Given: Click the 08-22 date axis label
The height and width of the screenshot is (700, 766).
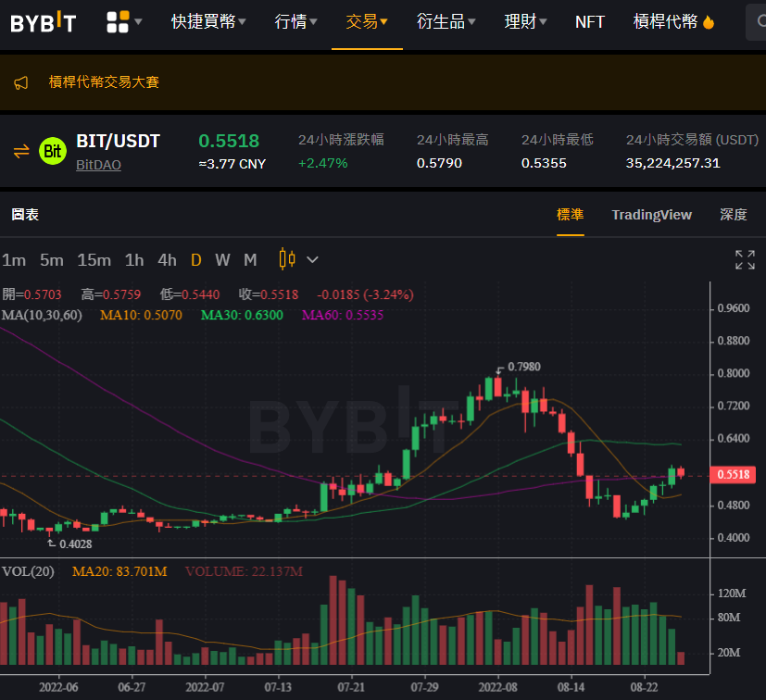Looking at the screenshot, I should (x=644, y=687).
